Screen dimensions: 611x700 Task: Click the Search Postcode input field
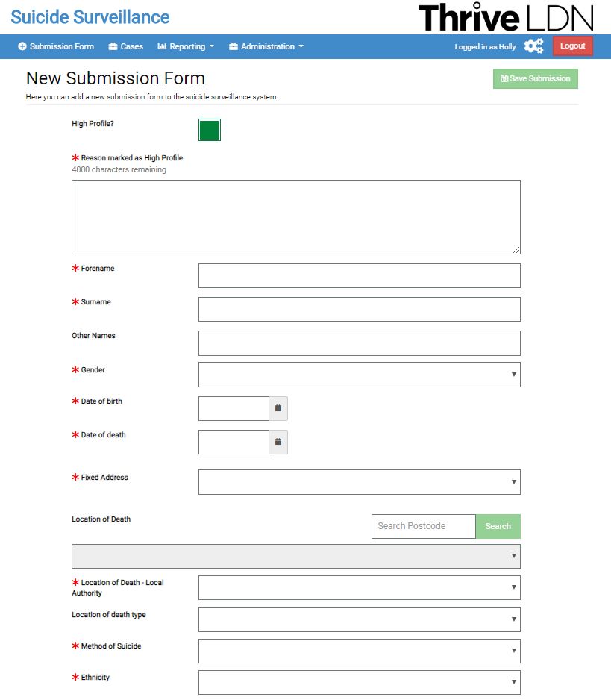point(423,526)
